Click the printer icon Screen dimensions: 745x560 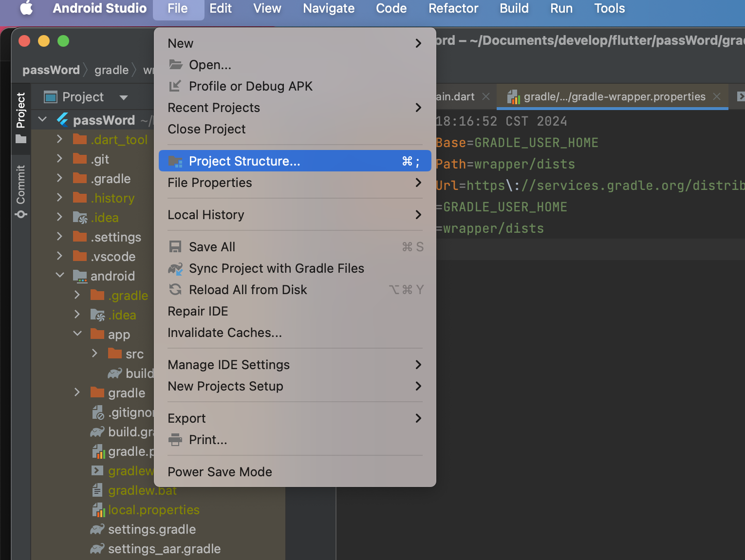point(175,440)
